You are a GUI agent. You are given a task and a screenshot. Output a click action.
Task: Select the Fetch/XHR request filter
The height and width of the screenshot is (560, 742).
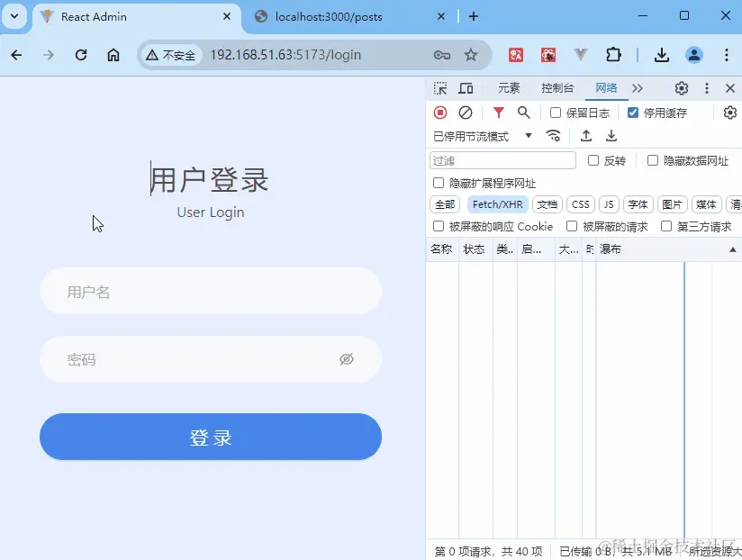coord(497,204)
